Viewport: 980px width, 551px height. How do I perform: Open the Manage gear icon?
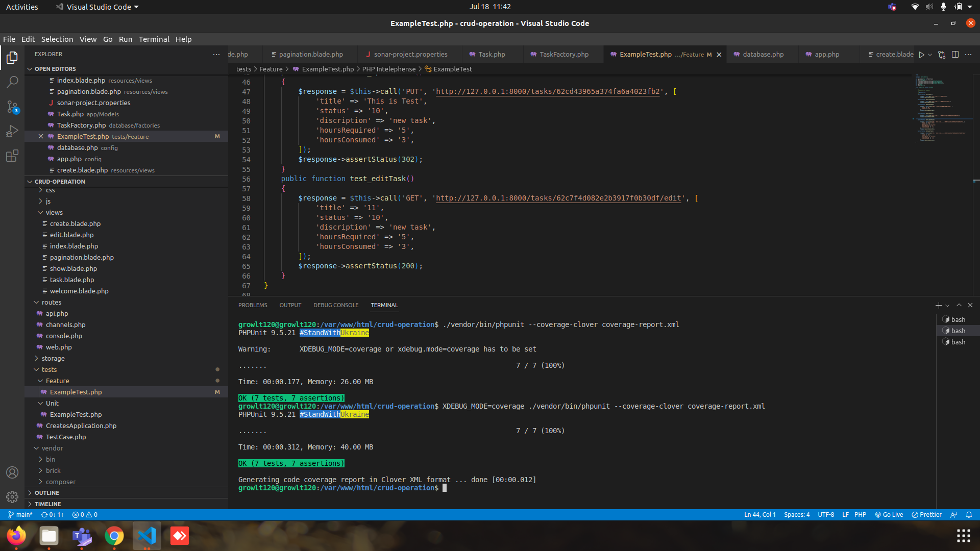click(12, 496)
